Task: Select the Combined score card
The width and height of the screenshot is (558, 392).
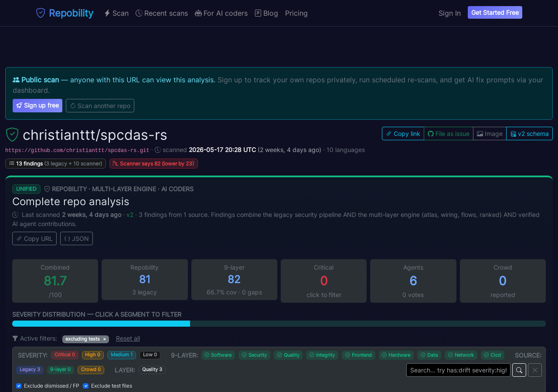Action: tap(55, 281)
